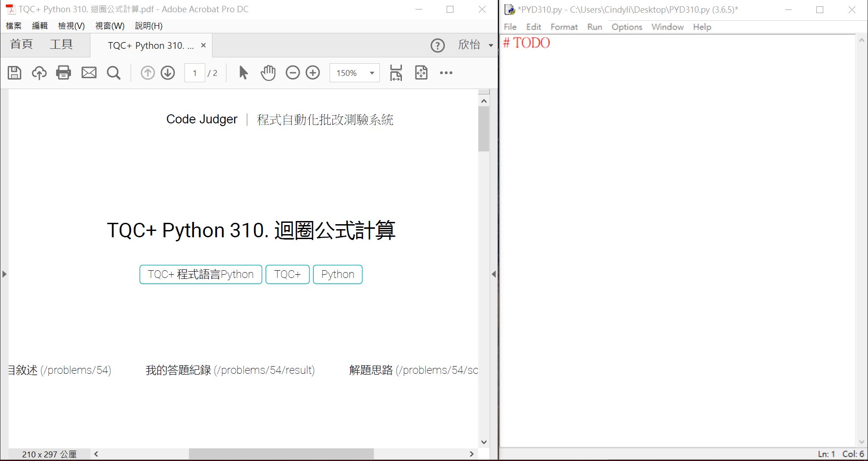
Task: Go to previous page arrow
Action: [x=147, y=73]
